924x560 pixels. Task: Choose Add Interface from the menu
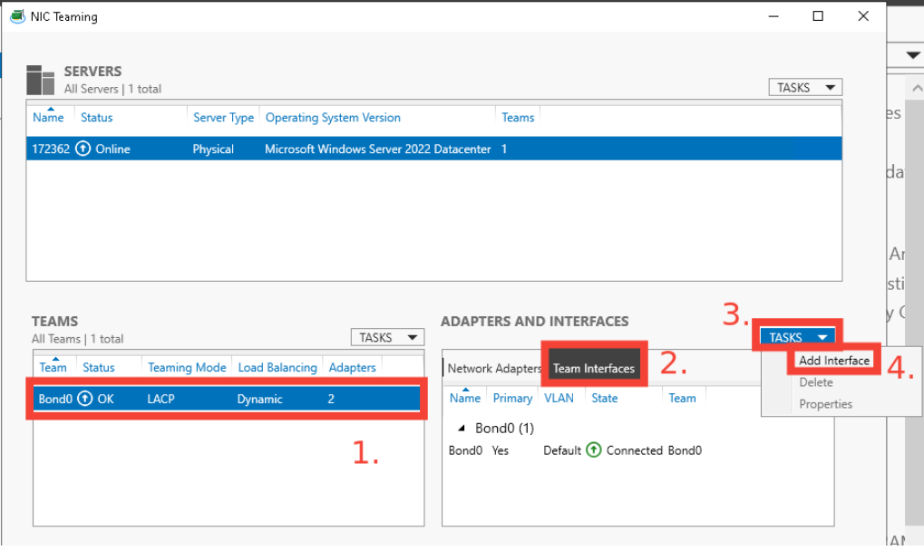[x=834, y=361]
